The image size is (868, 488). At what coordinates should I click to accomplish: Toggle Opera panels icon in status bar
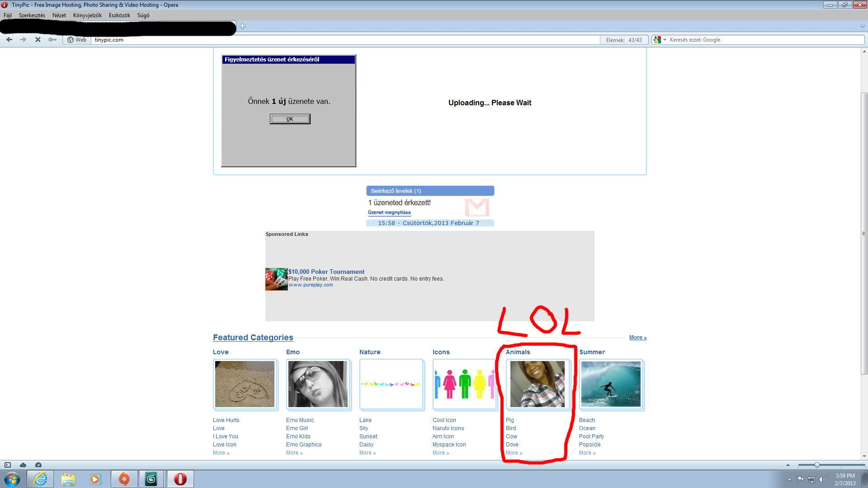pyautogui.click(x=8, y=465)
